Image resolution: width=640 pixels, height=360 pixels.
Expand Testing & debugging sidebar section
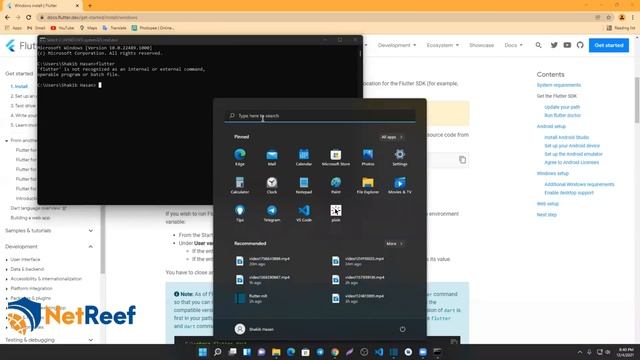click(90, 340)
